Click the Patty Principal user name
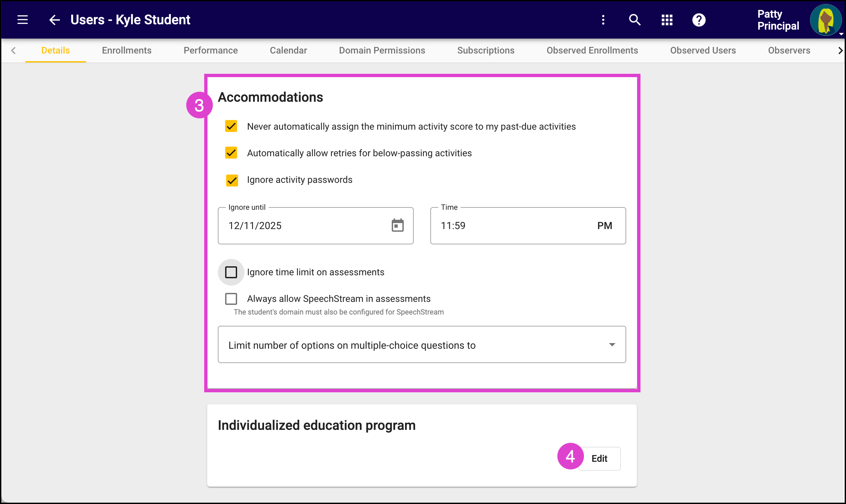846x504 pixels. point(778,20)
